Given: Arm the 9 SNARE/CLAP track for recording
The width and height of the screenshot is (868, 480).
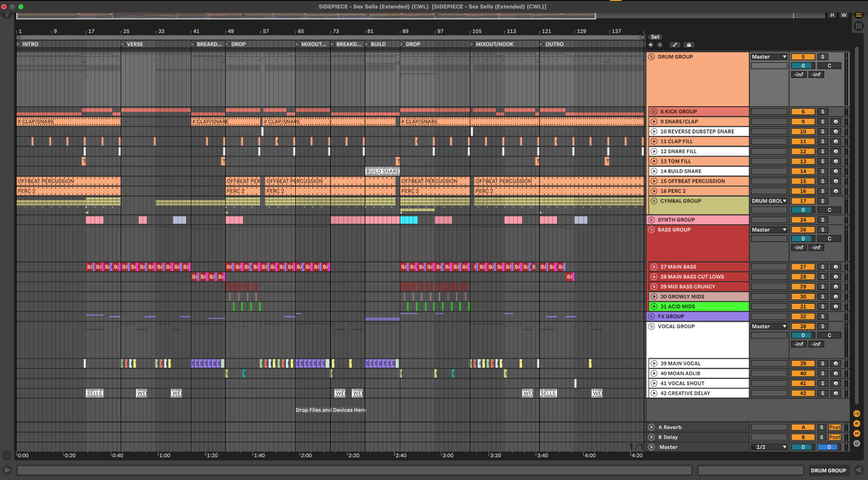Looking at the screenshot, I should click(835, 121).
